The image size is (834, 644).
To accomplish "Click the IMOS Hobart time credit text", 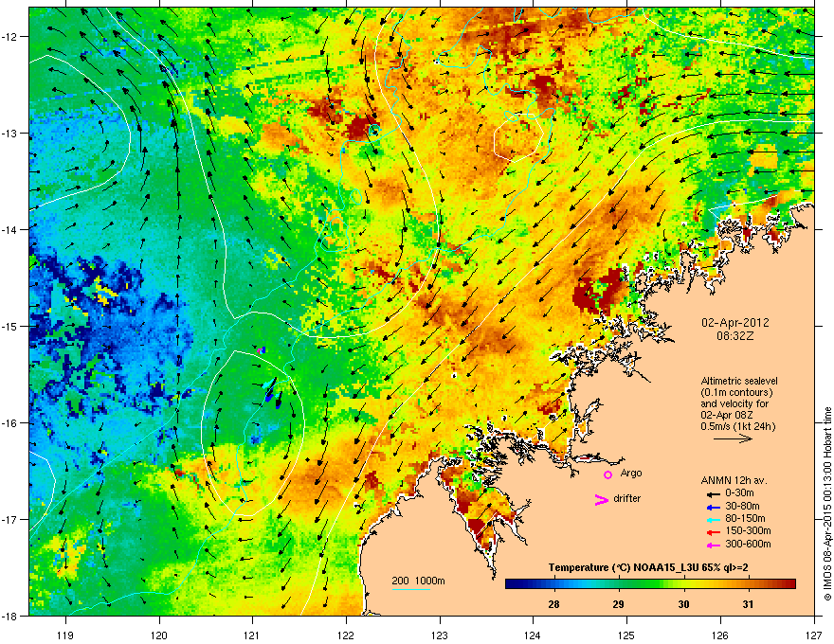I will click(827, 504).
